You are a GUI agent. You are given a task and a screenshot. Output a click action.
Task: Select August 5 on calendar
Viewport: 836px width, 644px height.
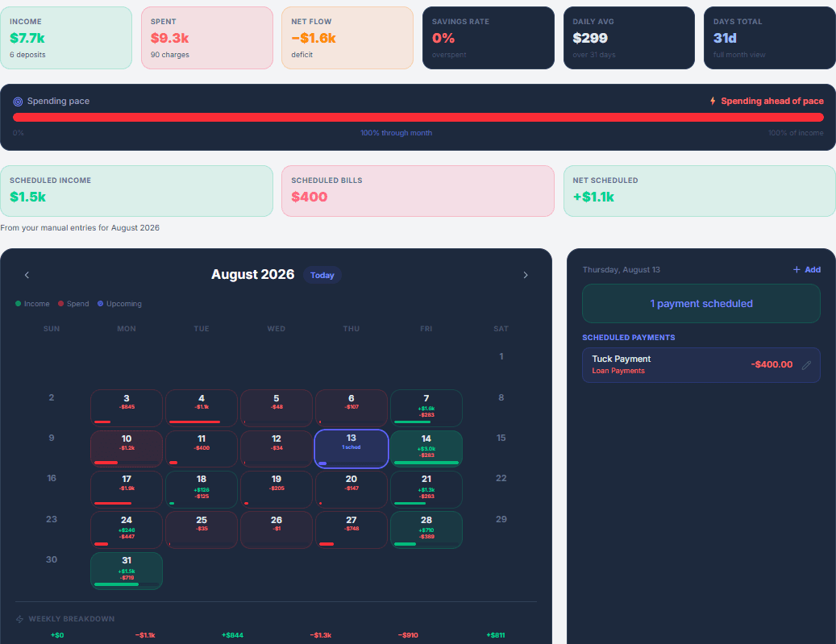(x=277, y=408)
